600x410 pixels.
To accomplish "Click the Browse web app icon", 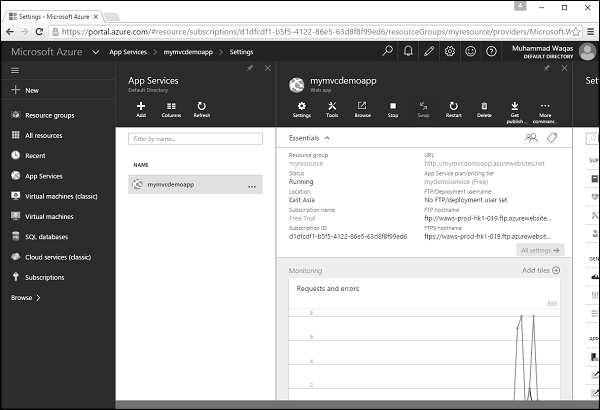I will [x=362, y=105].
